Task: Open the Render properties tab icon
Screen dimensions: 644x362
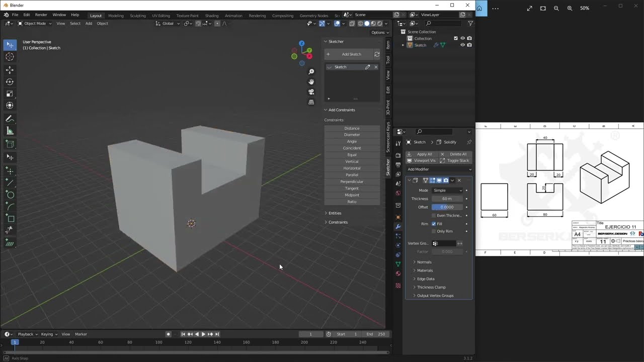Action: (398, 155)
